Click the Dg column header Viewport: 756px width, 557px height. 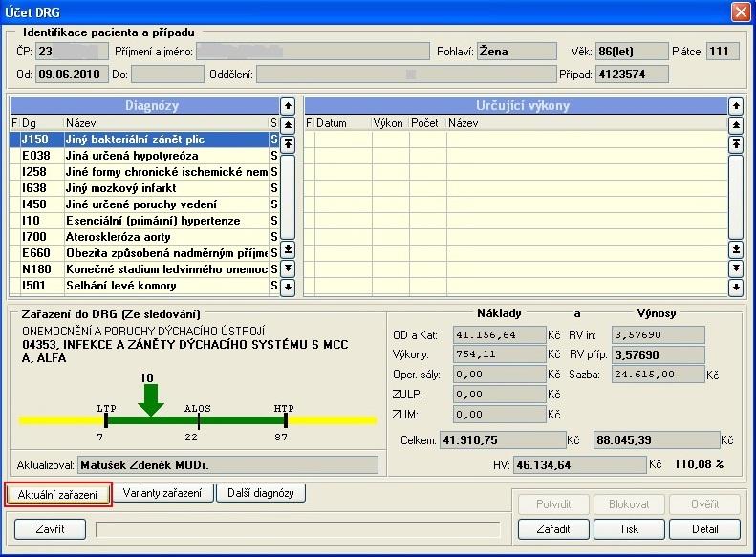click(42, 123)
